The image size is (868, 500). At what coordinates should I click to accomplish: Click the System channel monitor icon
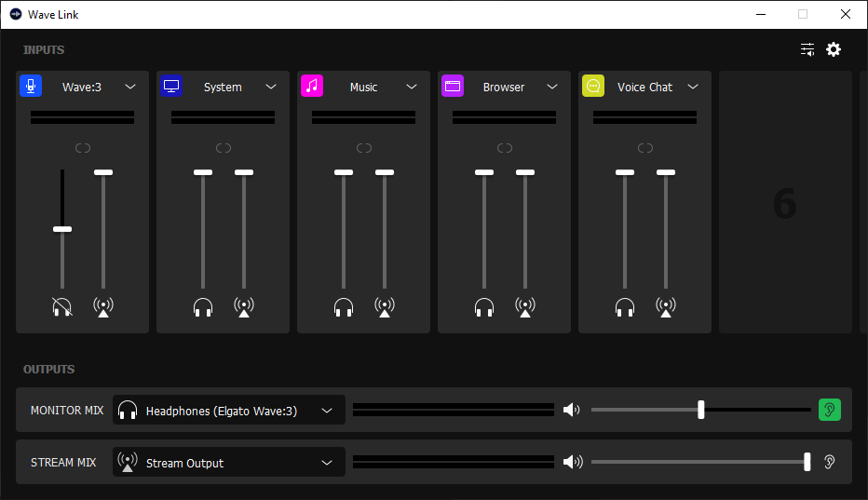point(171,87)
